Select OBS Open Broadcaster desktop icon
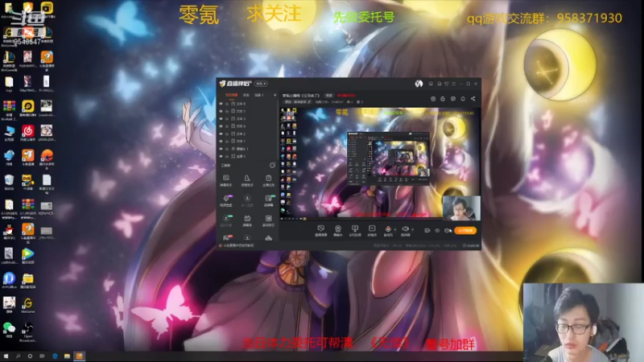The image size is (644, 362). pos(27,331)
